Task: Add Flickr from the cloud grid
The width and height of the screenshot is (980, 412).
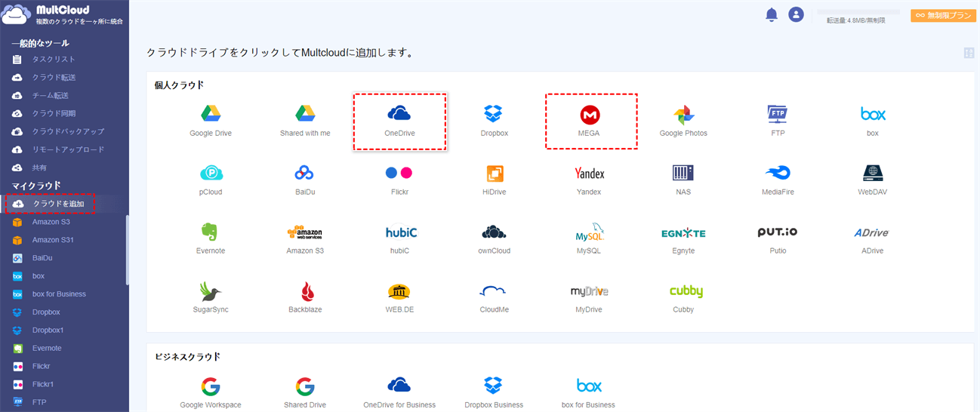Action: (x=399, y=180)
